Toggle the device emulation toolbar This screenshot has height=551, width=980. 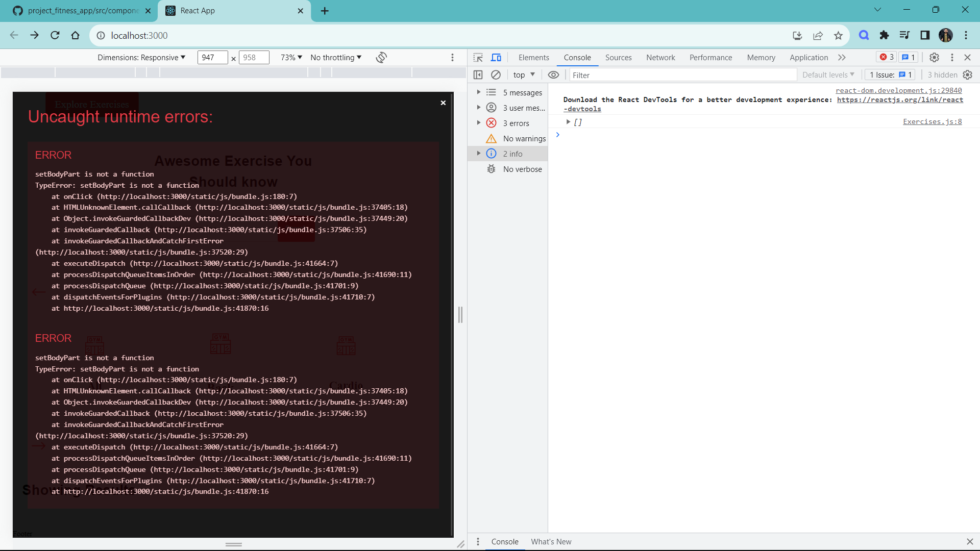496,57
